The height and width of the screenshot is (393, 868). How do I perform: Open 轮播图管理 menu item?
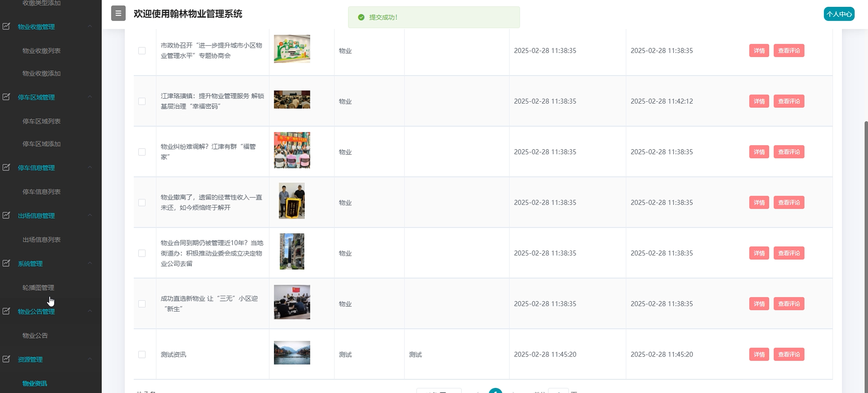click(x=38, y=288)
